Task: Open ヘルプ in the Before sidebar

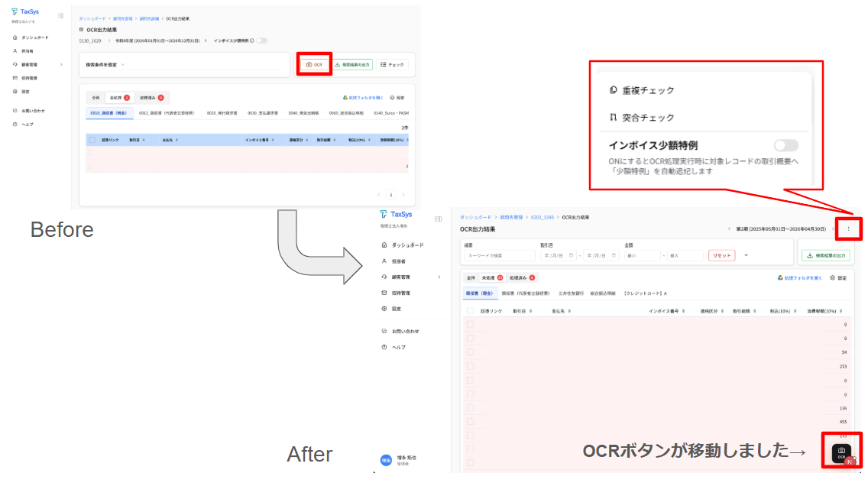Action: (23, 125)
